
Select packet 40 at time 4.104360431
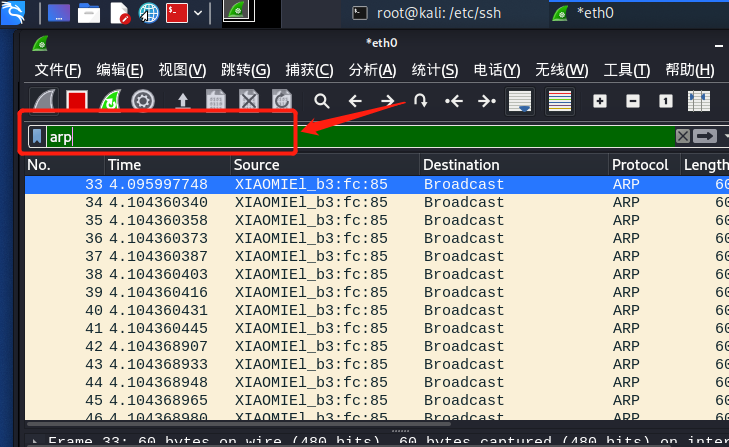click(x=377, y=310)
